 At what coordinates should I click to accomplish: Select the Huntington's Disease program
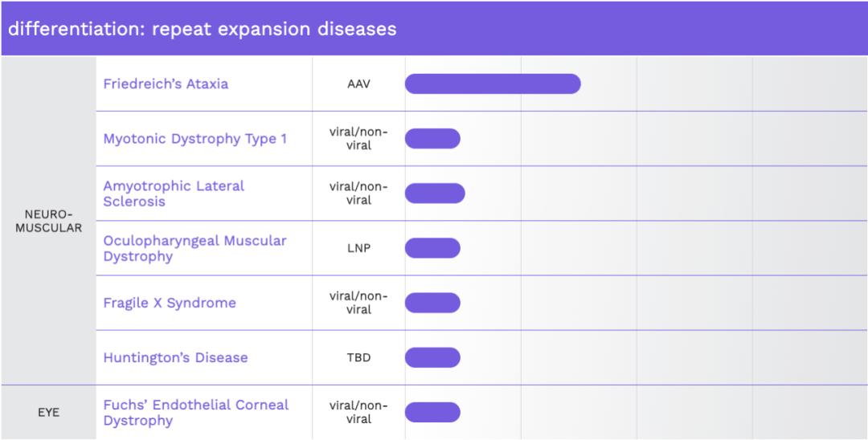tap(175, 357)
